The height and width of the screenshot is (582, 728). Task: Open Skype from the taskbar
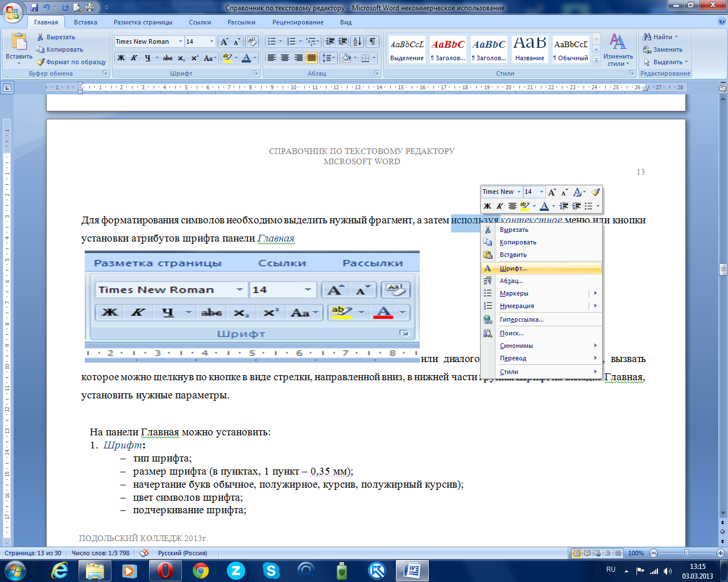(x=271, y=570)
